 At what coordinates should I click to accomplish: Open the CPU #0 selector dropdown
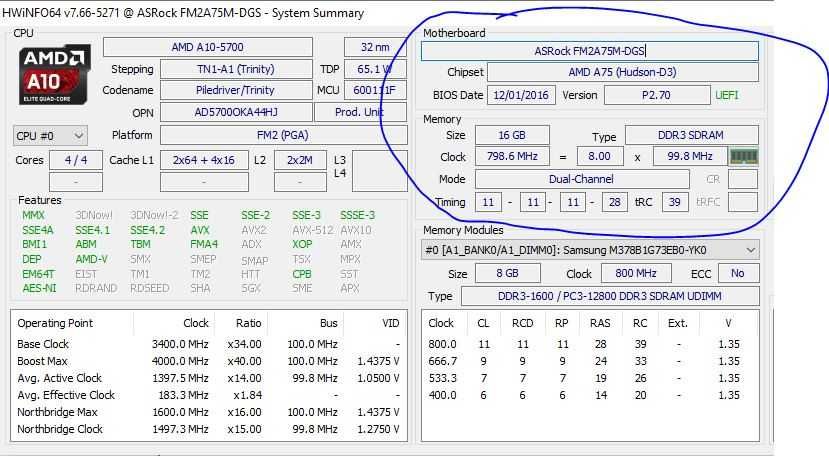coord(50,136)
